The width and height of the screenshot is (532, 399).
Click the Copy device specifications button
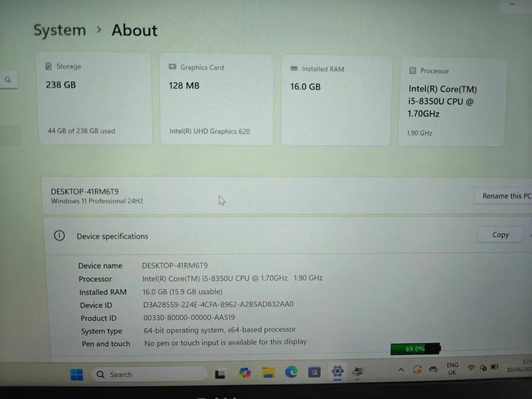click(501, 235)
